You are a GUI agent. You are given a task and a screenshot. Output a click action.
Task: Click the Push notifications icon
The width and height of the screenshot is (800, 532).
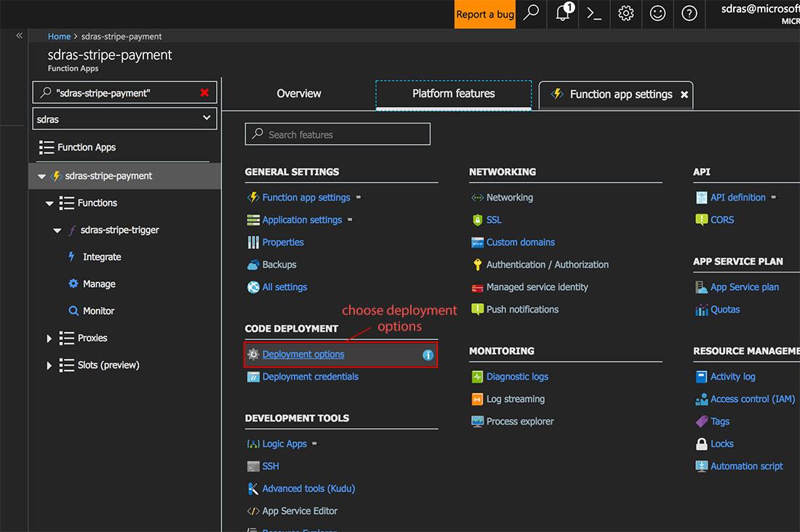(477, 310)
